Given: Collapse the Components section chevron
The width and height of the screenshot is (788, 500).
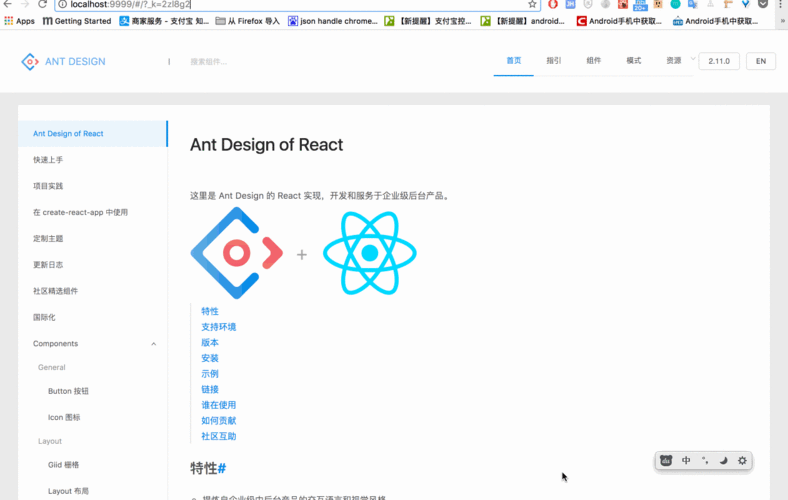Looking at the screenshot, I should pos(154,344).
